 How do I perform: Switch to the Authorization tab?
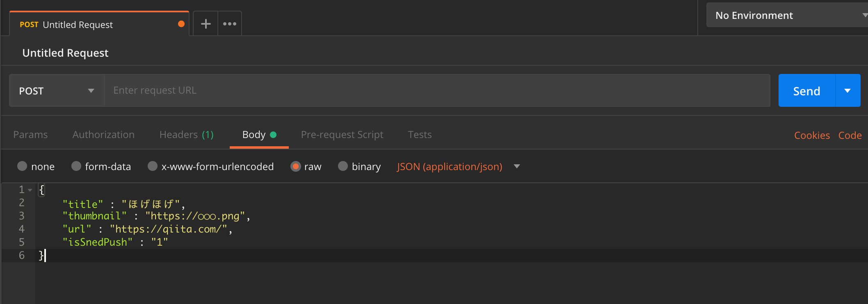coord(103,135)
